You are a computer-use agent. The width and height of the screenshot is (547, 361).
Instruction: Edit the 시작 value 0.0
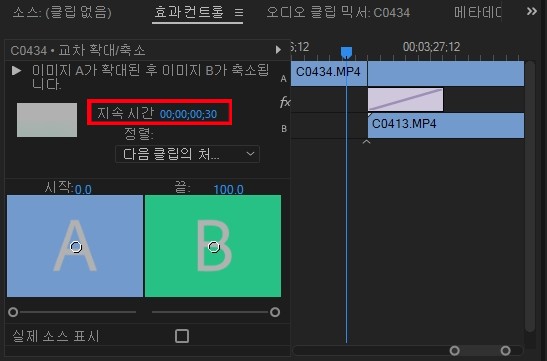83,189
